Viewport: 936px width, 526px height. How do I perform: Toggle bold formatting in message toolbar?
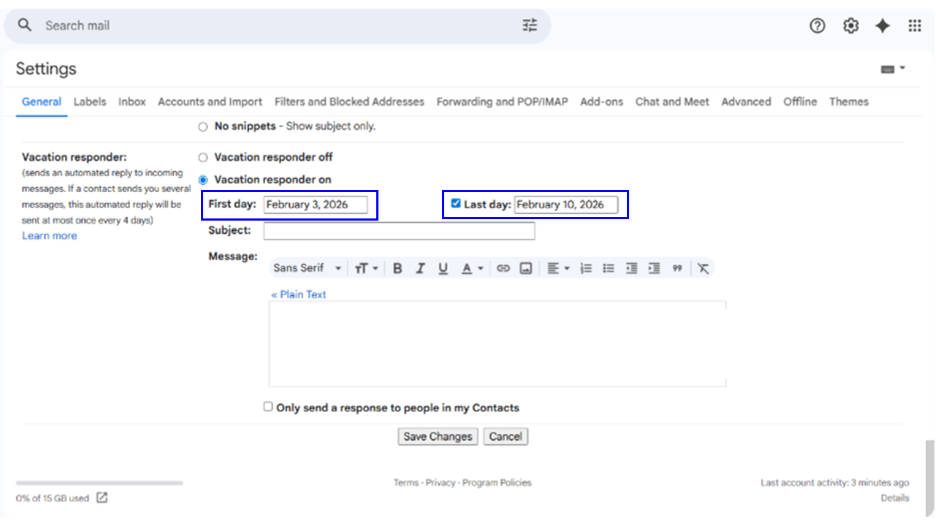[x=397, y=268]
